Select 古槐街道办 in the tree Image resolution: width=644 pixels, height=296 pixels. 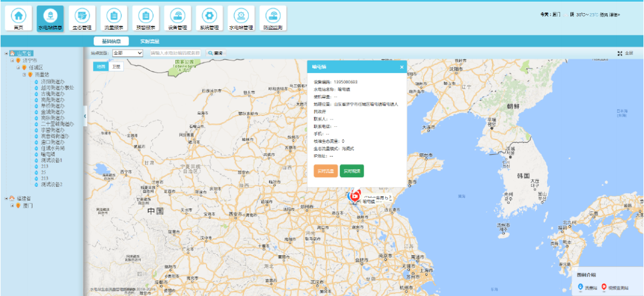tap(53, 94)
